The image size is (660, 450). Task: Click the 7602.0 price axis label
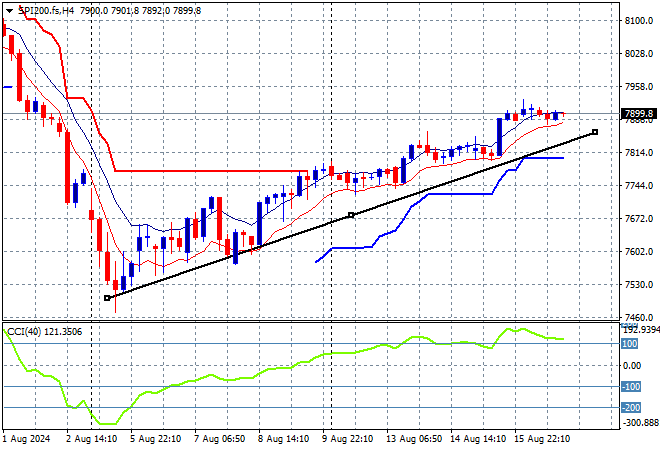[639, 251]
